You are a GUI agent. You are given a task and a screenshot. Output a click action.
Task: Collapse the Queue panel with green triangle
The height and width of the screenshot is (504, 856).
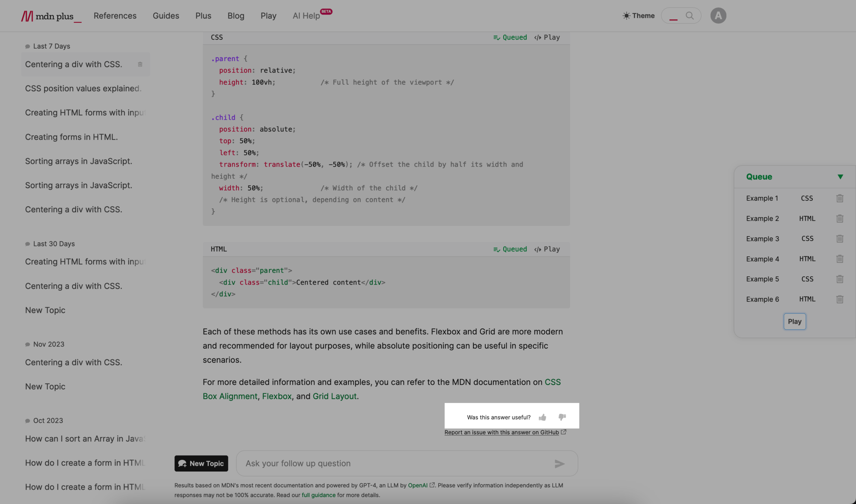coord(840,177)
